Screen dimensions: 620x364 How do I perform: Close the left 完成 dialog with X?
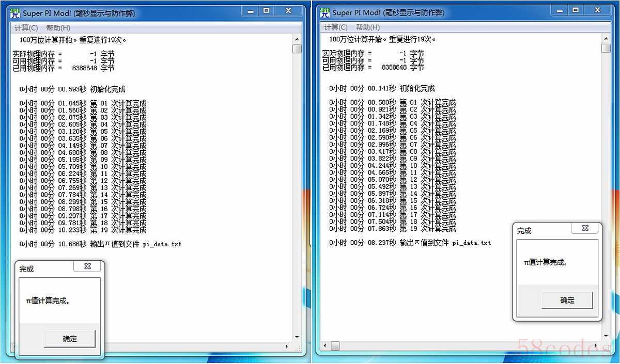[x=87, y=266]
